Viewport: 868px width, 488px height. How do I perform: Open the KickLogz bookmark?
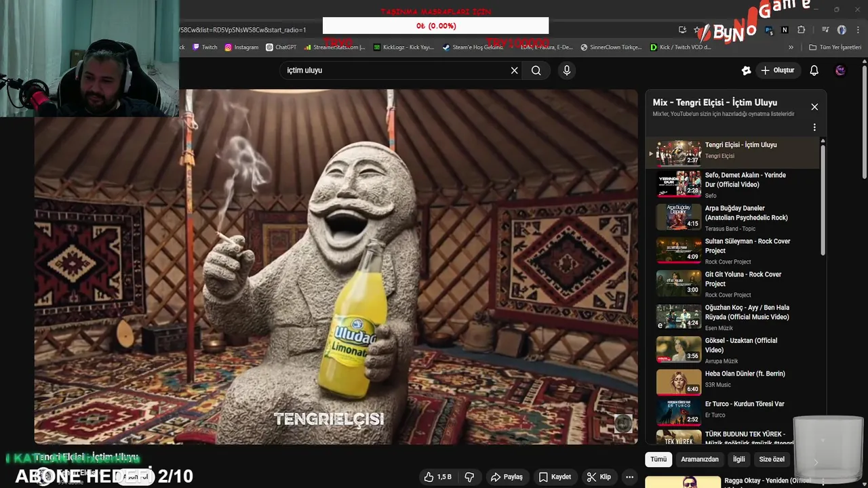[x=403, y=47]
